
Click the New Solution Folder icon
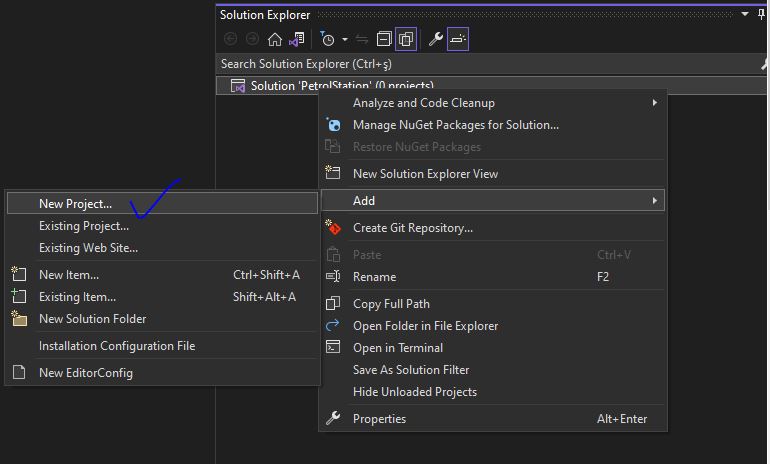click(19, 318)
